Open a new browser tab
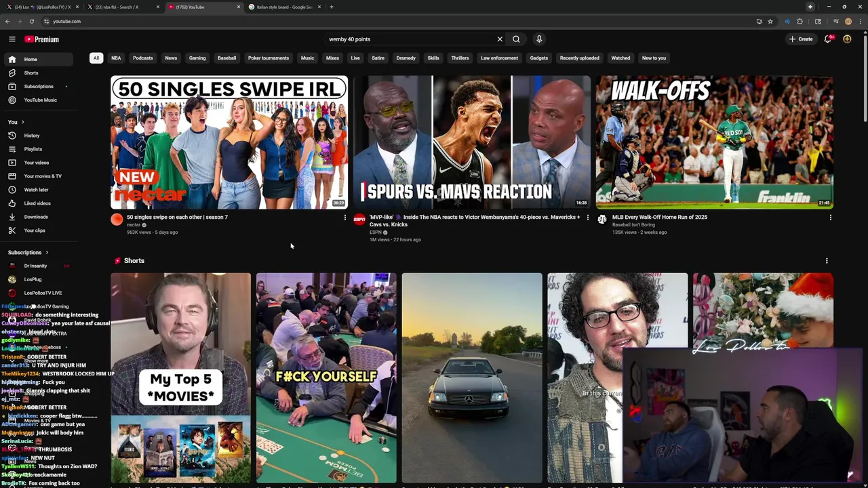This screenshot has width=868, height=488. coord(331,7)
